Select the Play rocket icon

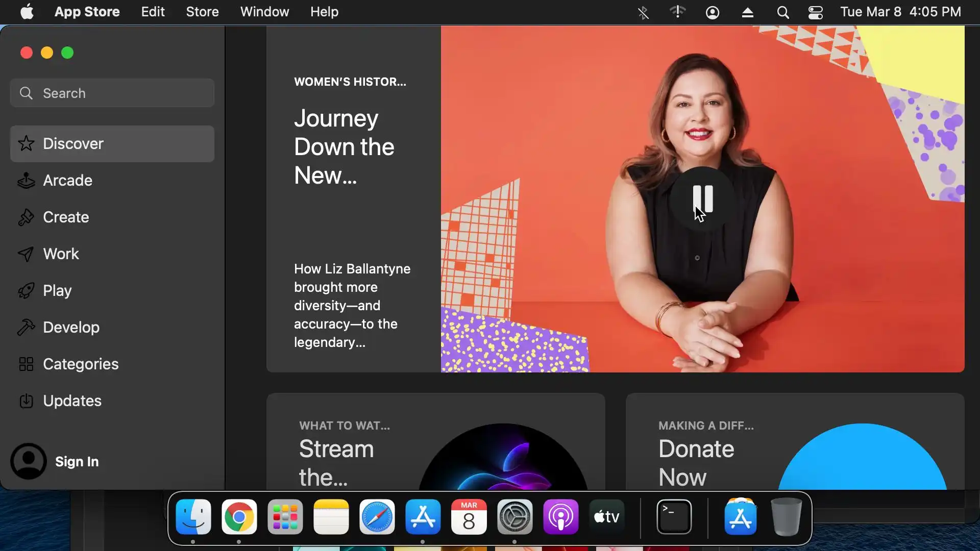(x=26, y=291)
